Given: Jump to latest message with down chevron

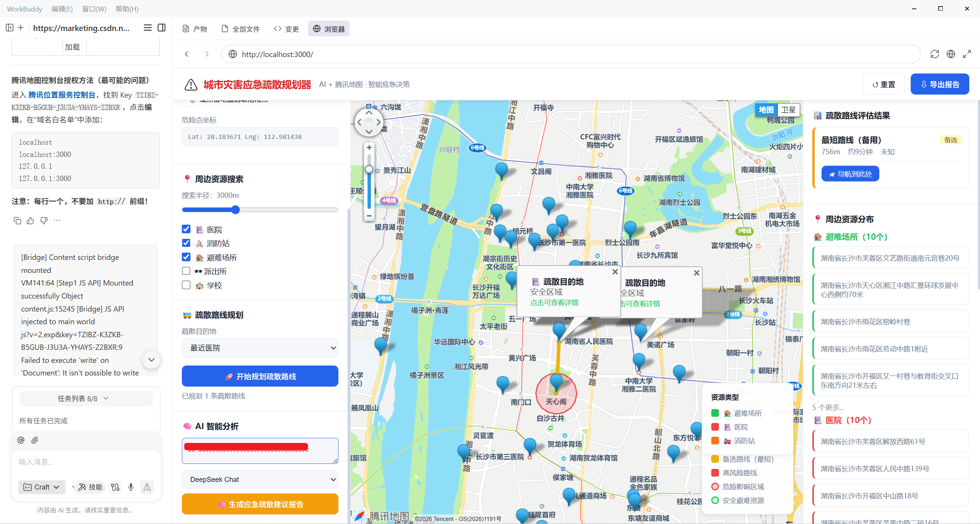Looking at the screenshot, I should (x=152, y=360).
